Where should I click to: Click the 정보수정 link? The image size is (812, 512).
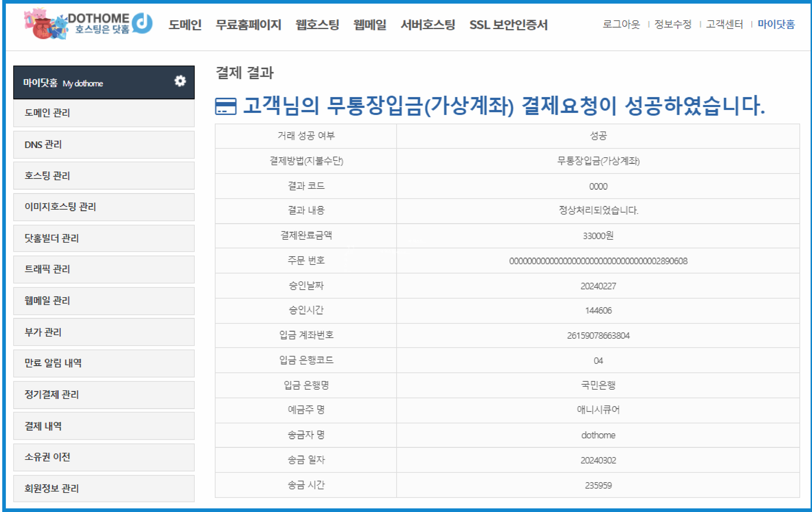coord(673,24)
